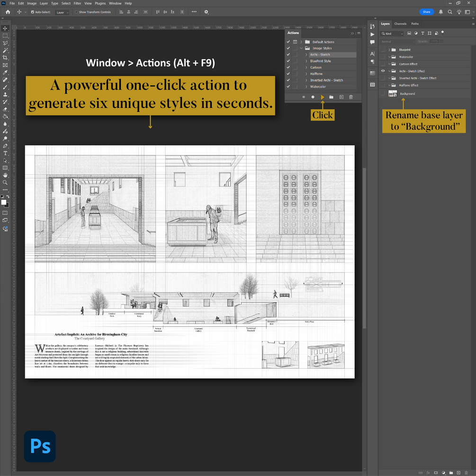
Task: Select the History Brush tool
Action: tap(5, 102)
